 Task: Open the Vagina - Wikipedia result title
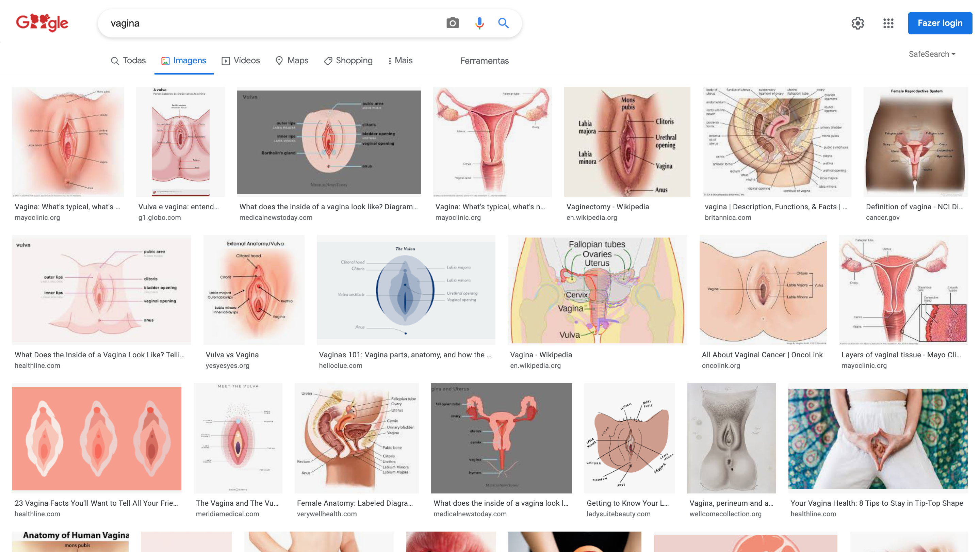click(x=541, y=355)
